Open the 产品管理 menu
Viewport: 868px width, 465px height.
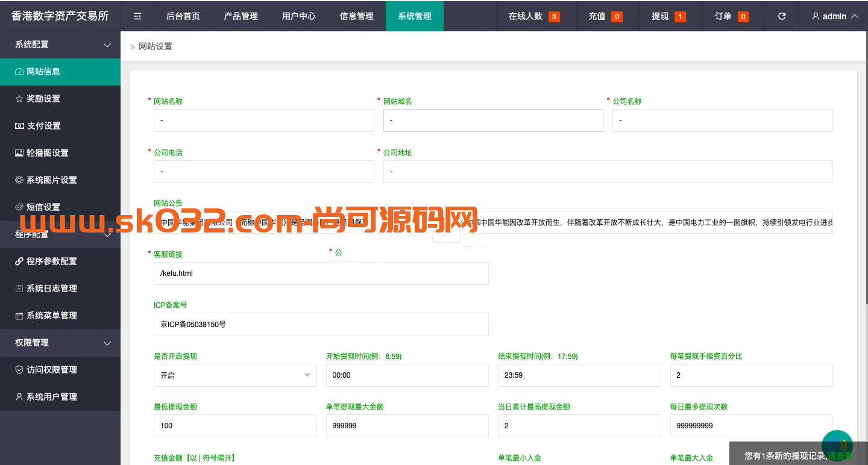241,16
